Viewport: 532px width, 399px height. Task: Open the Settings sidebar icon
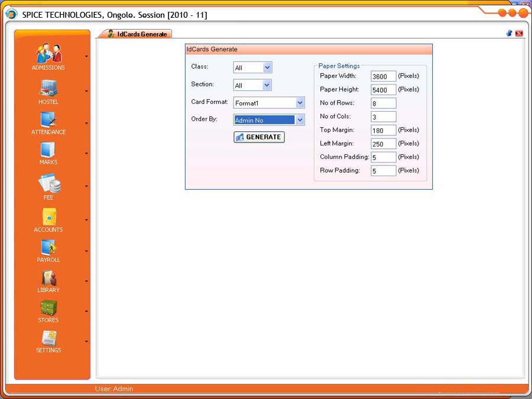(x=48, y=339)
